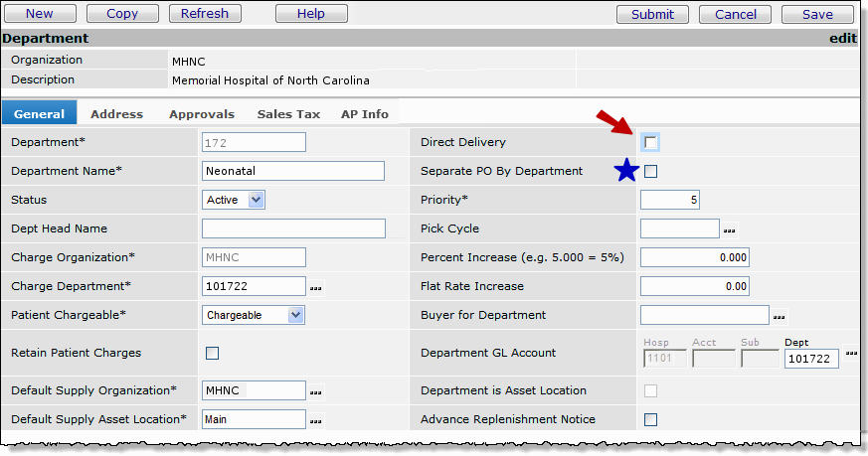Open lookup for Default Supply Asset Location
This screenshot has width=868, height=456.
(316, 420)
